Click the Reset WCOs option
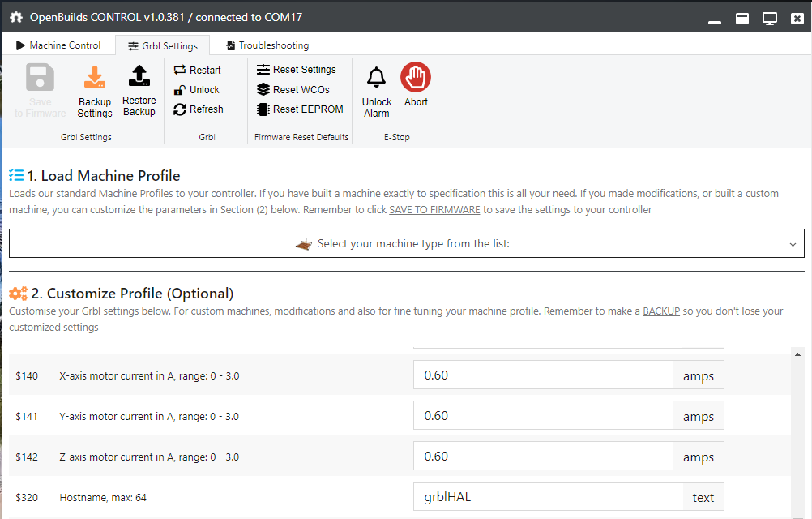 pos(293,90)
